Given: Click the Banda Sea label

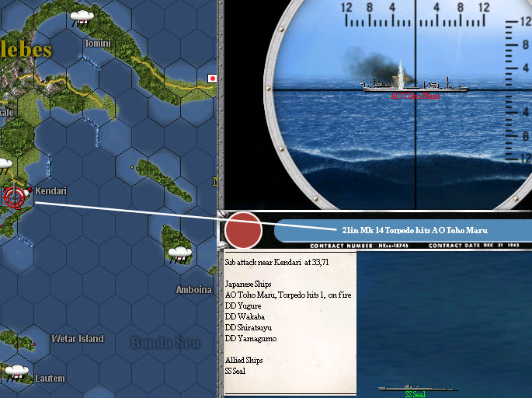Looking at the screenshot, I should [x=165, y=342].
